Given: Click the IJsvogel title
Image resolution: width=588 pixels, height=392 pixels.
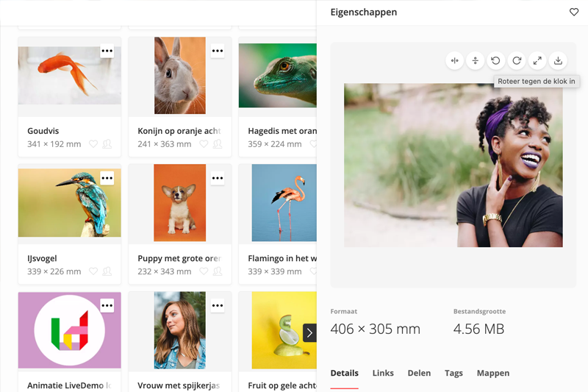Looking at the screenshot, I should click(x=42, y=258).
